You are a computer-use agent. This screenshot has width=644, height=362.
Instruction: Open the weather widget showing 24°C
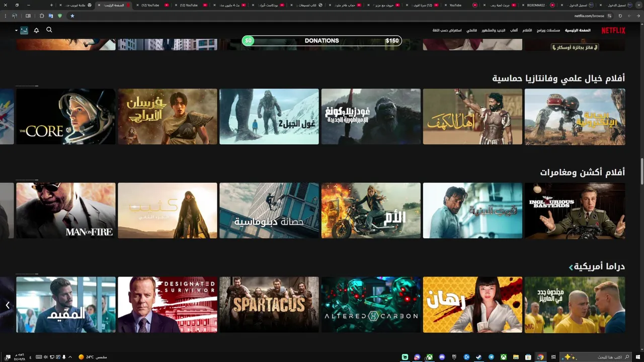93,357
